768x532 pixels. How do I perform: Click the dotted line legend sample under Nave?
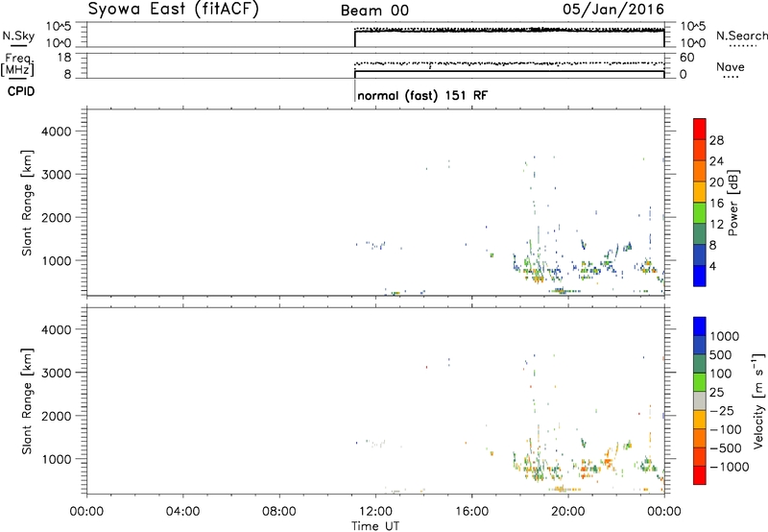pos(731,78)
